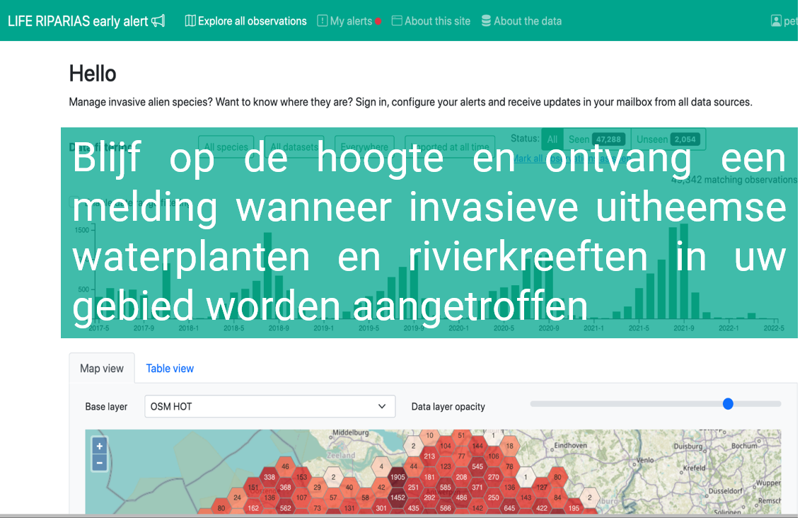Click the Krefeld label on the map
This screenshot has height=518, width=812.
(x=694, y=468)
